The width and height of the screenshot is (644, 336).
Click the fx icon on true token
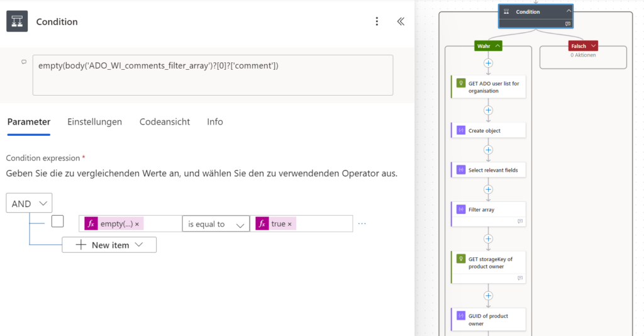pyautogui.click(x=262, y=224)
